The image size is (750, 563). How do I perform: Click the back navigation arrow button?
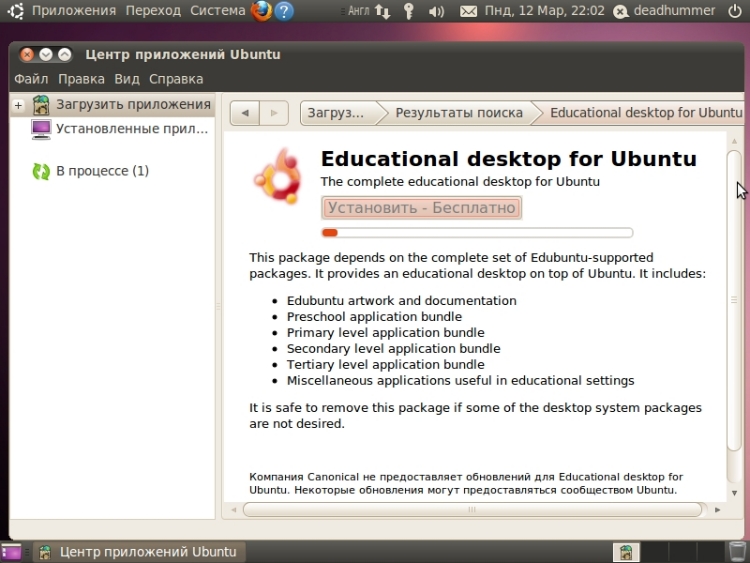[x=244, y=113]
